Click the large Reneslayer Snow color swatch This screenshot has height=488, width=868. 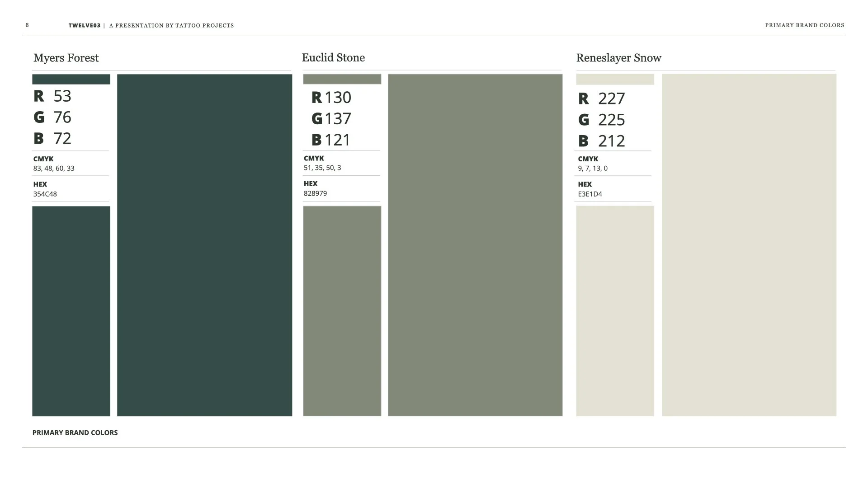(749, 245)
